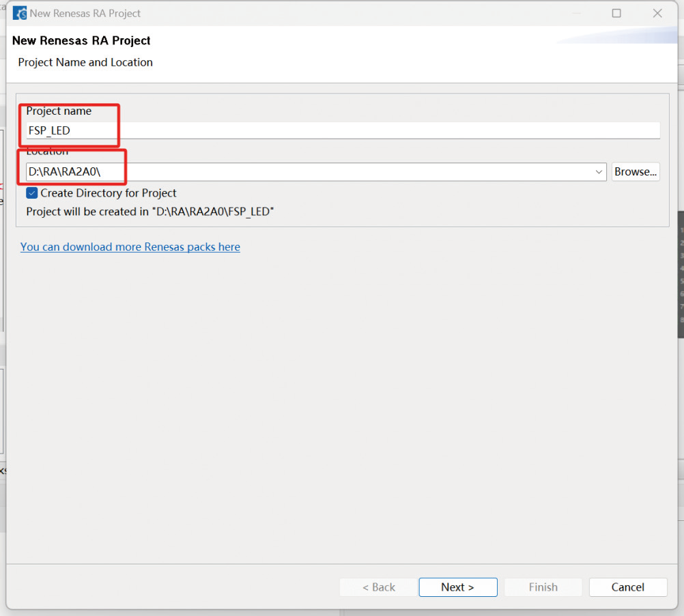684x616 pixels.
Task: Close the New Renesas RA Project dialog
Action: (657, 13)
